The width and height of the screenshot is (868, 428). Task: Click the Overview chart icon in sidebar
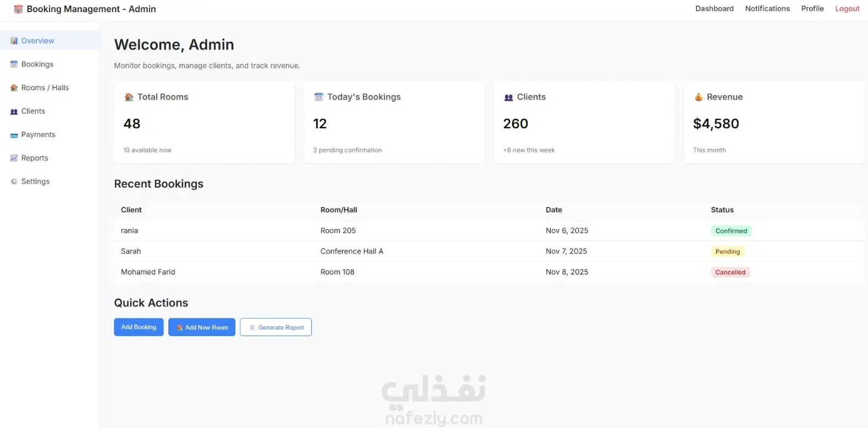click(14, 41)
